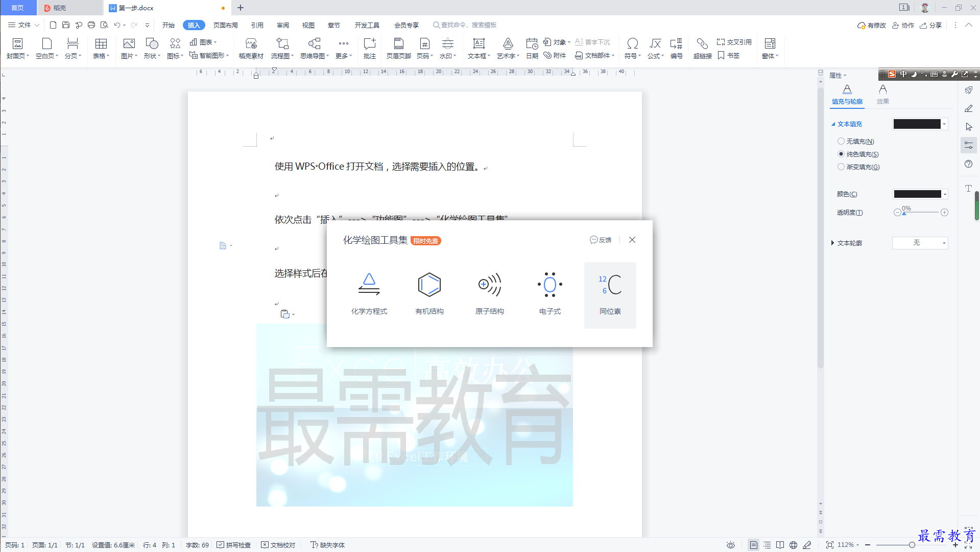Insert a 流程图 flowchart
The image size is (980, 552).
click(x=282, y=49)
